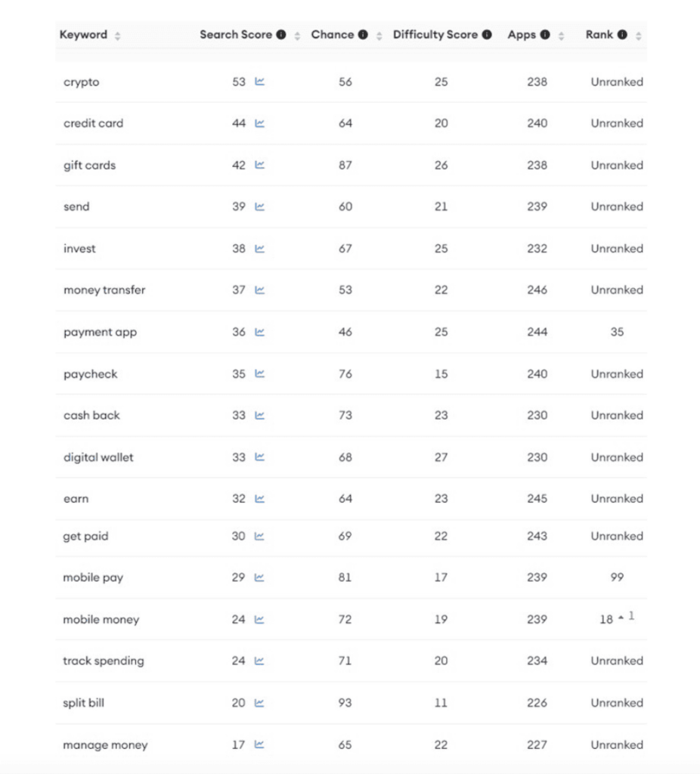The image size is (700, 774).
Task: Sort by Apps column arrows
Action: click(x=561, y=36)
